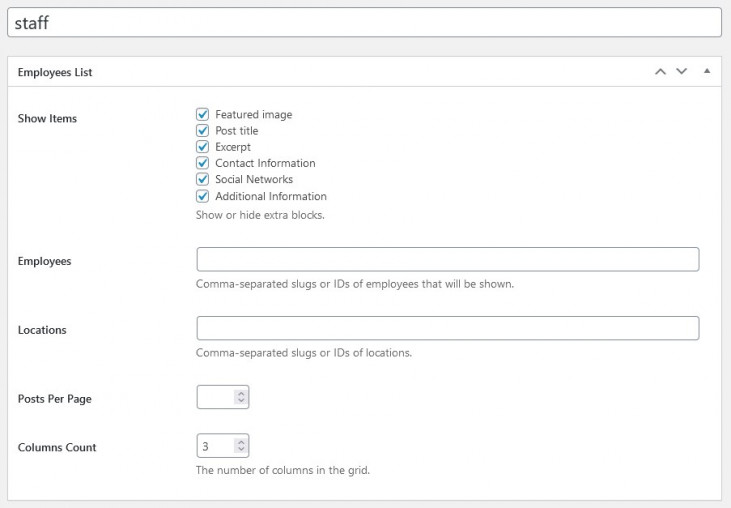Toggle the Social Networks checkbox
Image resolution: width=731 pixels, height=508 pixels.
(203, 179)
